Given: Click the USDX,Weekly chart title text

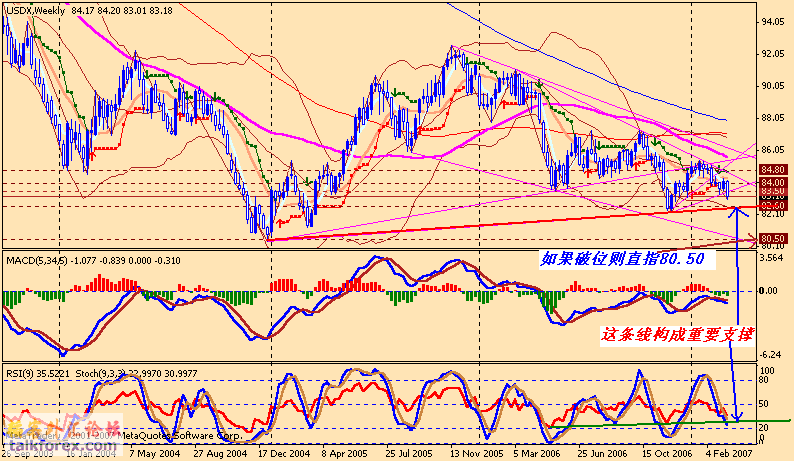Looking at the screenshot, I should pyautogui.click(x=35, y=10).
